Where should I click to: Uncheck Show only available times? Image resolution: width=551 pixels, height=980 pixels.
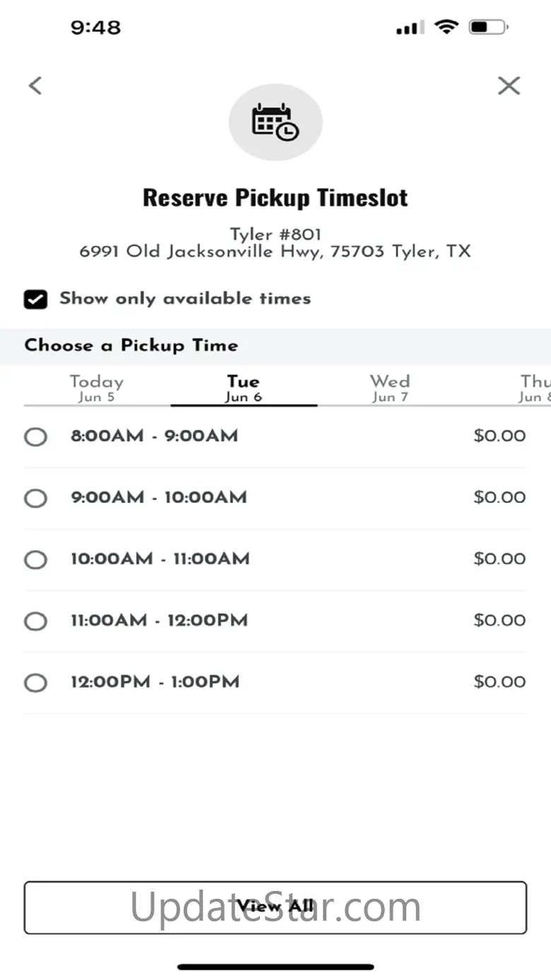35,299
